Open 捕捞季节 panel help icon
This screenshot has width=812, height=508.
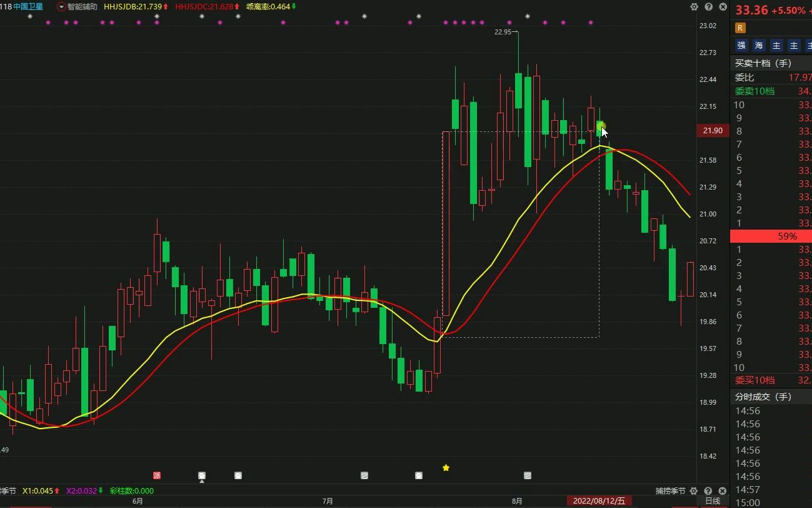[708, 491]
